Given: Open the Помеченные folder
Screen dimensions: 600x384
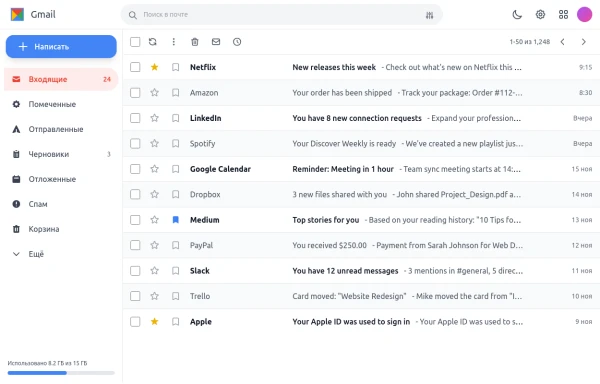Looking at the screenshot, I should (x=61, y=104).
